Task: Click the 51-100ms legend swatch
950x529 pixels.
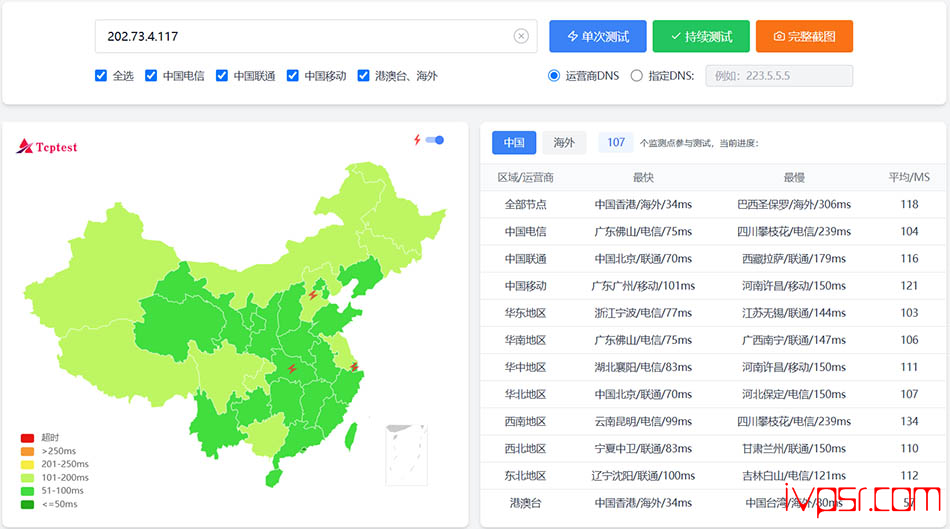Action: [27, 491]
